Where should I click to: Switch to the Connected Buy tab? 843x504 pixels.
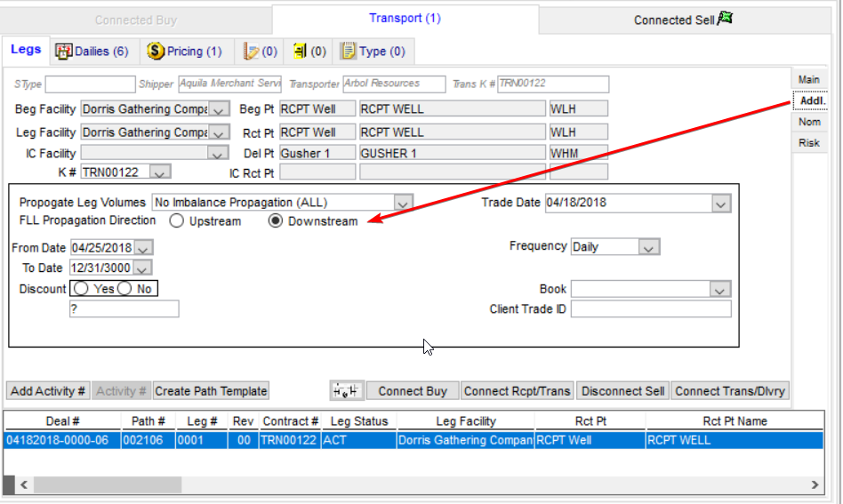coord(135,20)
